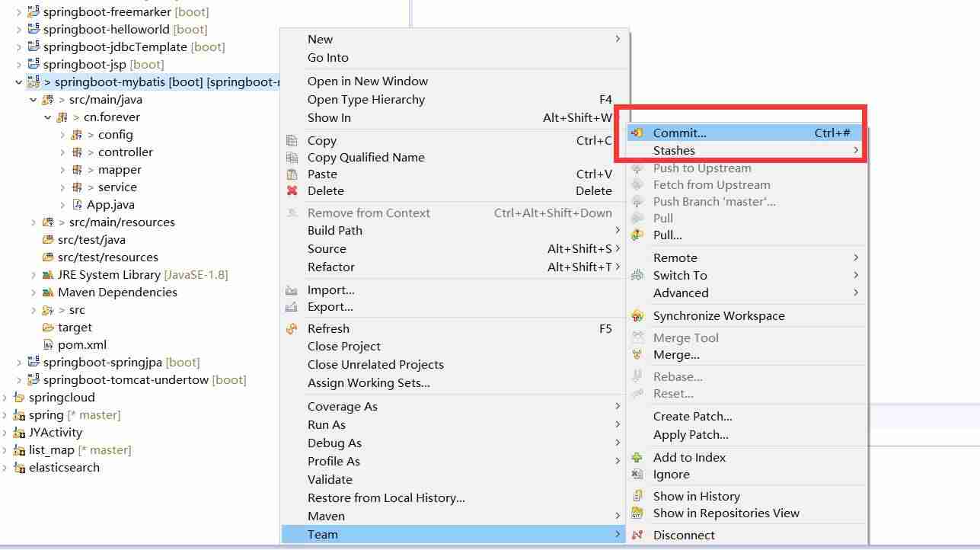
Task: Select the src/test/resources tree row
Action: coord(101,257)
